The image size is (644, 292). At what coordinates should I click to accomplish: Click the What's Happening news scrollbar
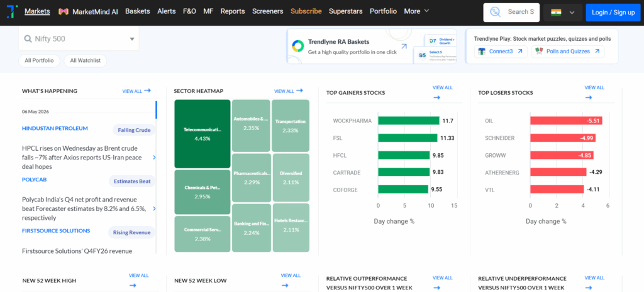point(156,110)
